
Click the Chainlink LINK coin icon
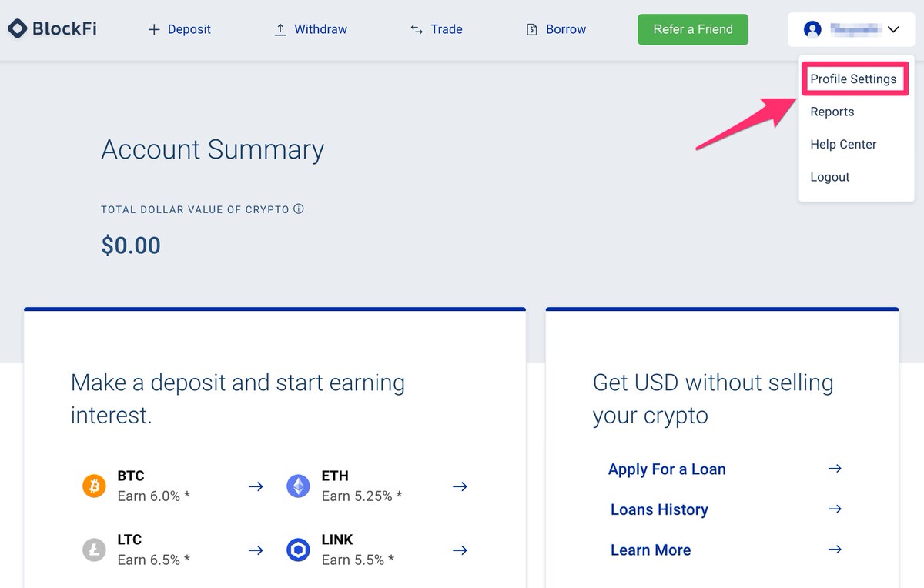pyautogui.click(x=298, y=550)
